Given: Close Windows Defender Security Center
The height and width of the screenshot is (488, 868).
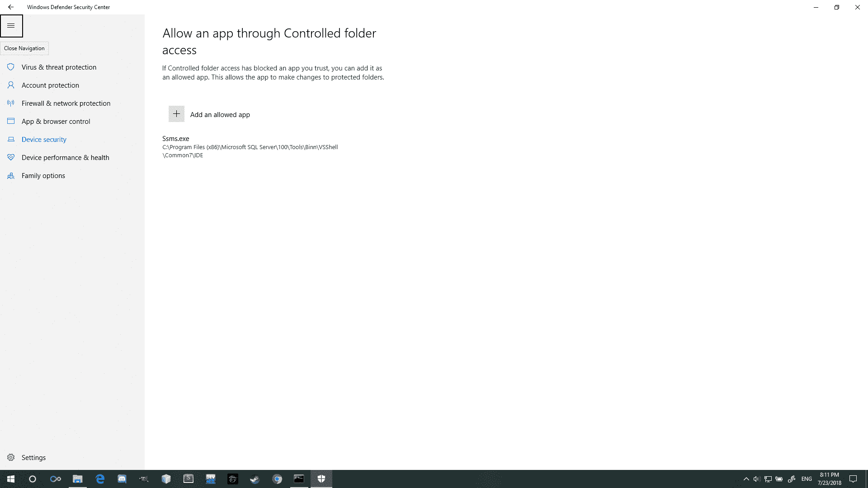Looking at the screenshot, I should pyautogui.click(x=858, y=7).
